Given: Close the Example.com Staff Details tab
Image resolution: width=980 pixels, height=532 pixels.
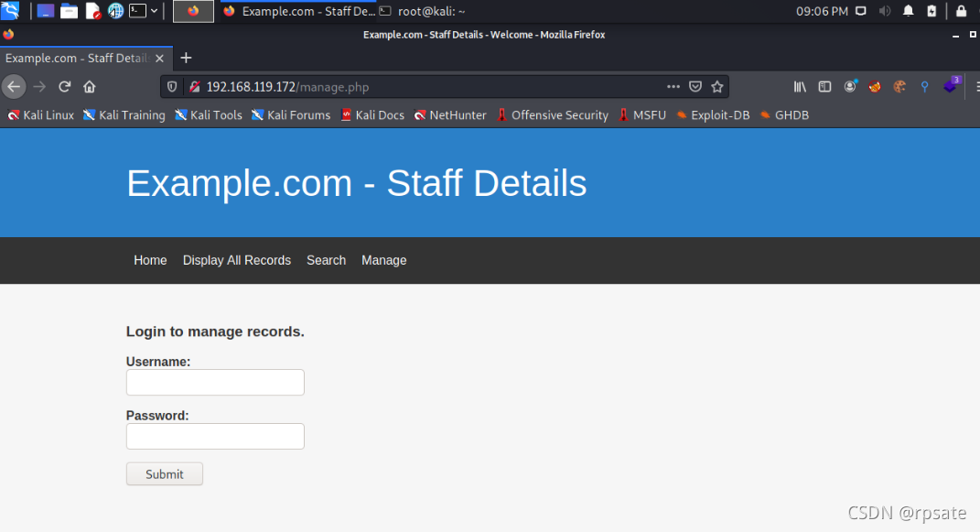Looking at the screenshot, I should (x=159, y=58).
